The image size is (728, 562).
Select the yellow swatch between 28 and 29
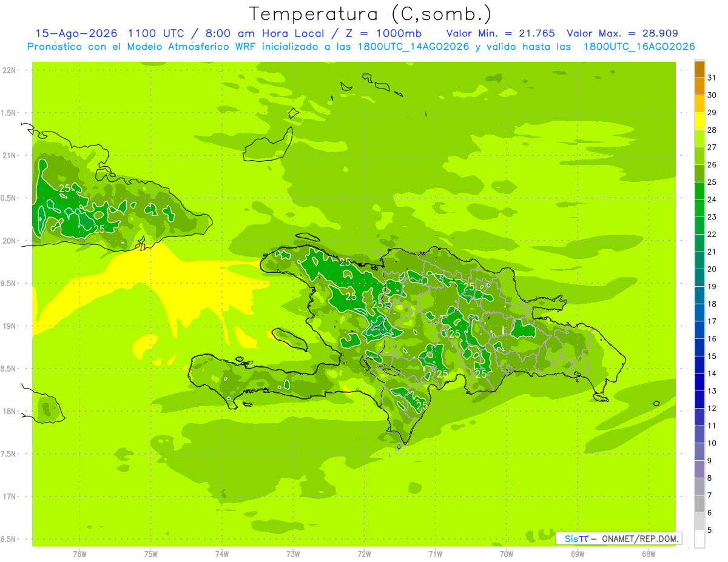point(699,121)
